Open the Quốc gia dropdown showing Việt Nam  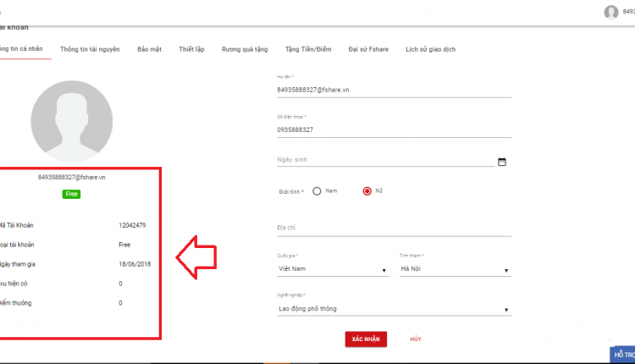tap(333, 269)
